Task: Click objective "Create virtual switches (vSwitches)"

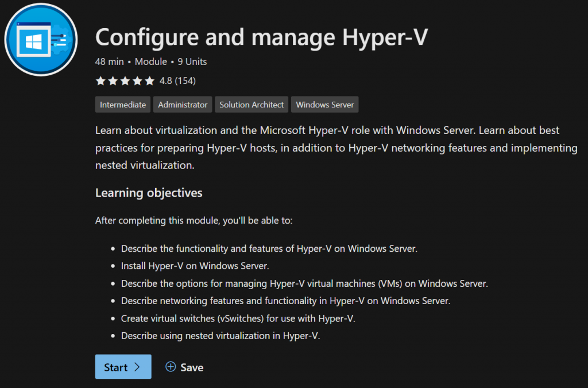Action: pos(238,318)
